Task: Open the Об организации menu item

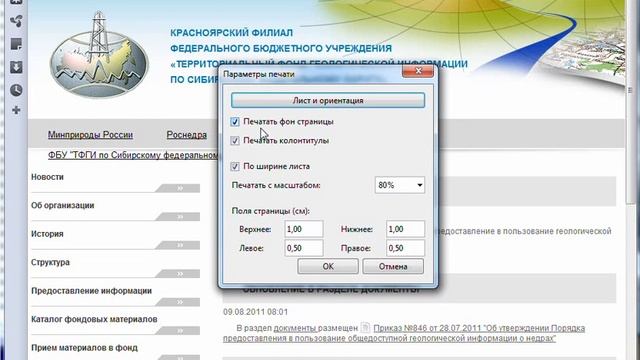Action: click(x=62, y=205)
